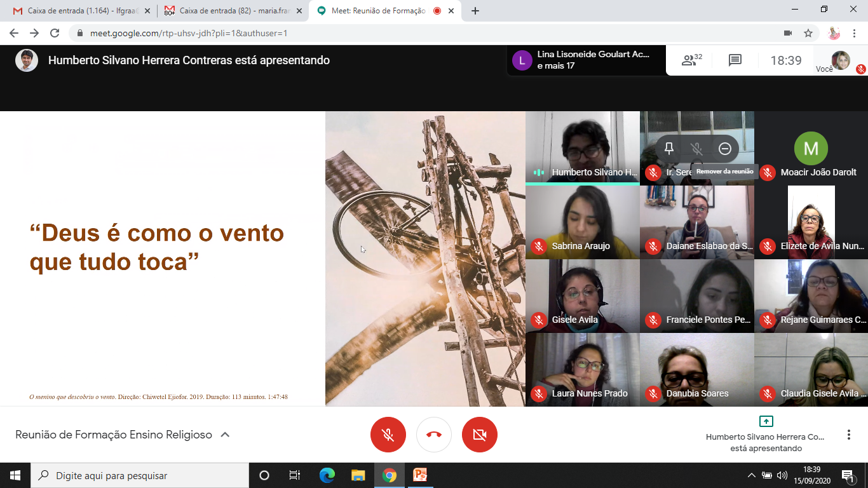
Task: Show hidden system tray icons
Action: pyautogui.click(x=751, y=475)
